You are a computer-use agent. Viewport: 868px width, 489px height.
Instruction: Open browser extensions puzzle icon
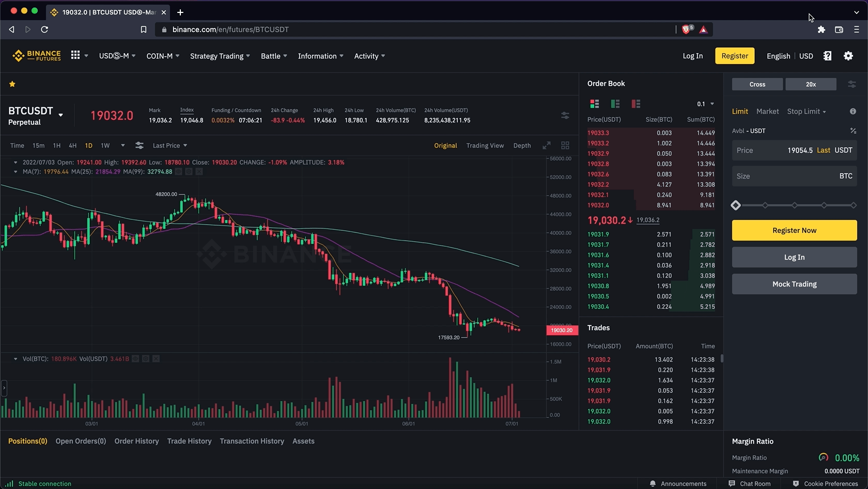click(x=822, y=29)
